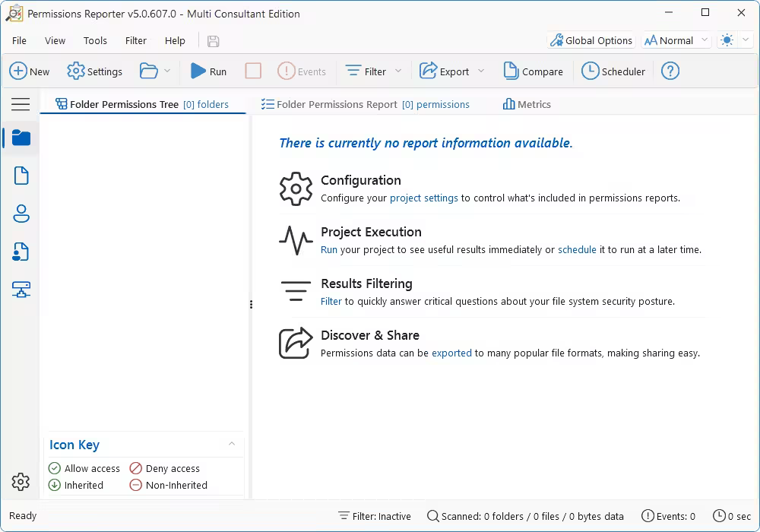This screenshot has width=760, height=532.
Task: Expand the open project folder dropdown
Action: [x=166, y=71]
